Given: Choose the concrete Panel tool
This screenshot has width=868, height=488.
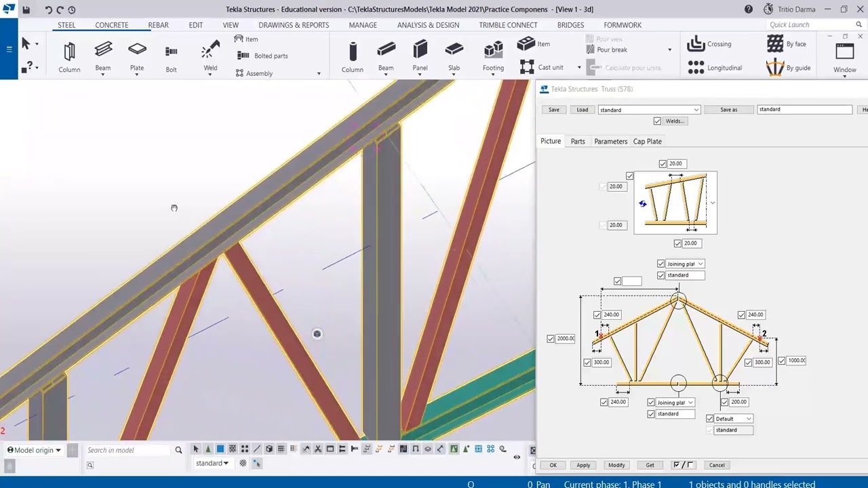Looking at the screenshot, I should (420, 57).
